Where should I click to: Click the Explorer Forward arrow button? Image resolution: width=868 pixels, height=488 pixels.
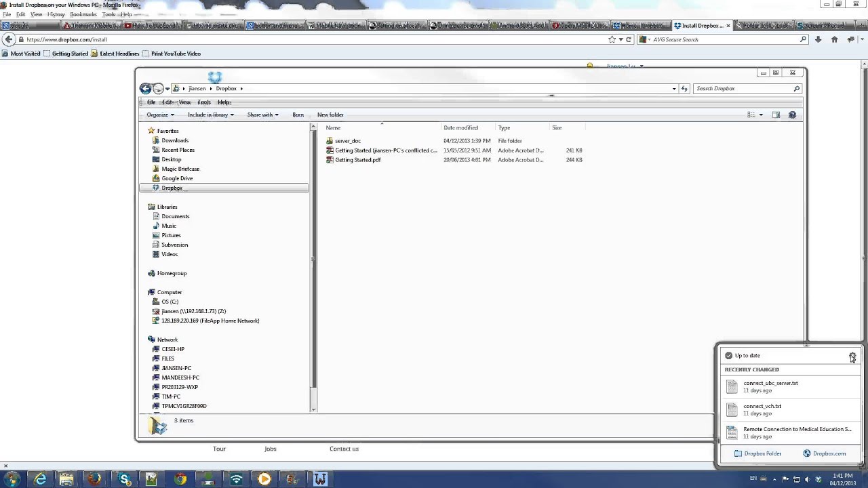158,89
